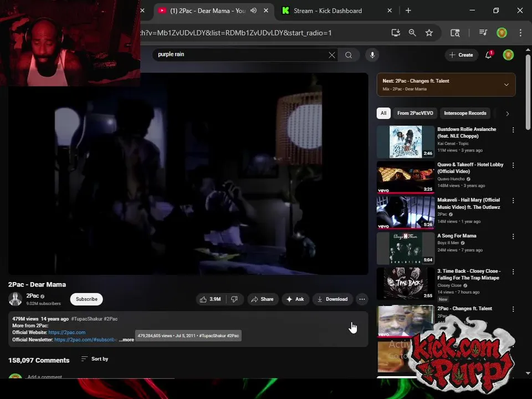Click the #2Pac hashtag in description
Screen dimensions: 532x399
pyautogui.click(x=111, y=319)
